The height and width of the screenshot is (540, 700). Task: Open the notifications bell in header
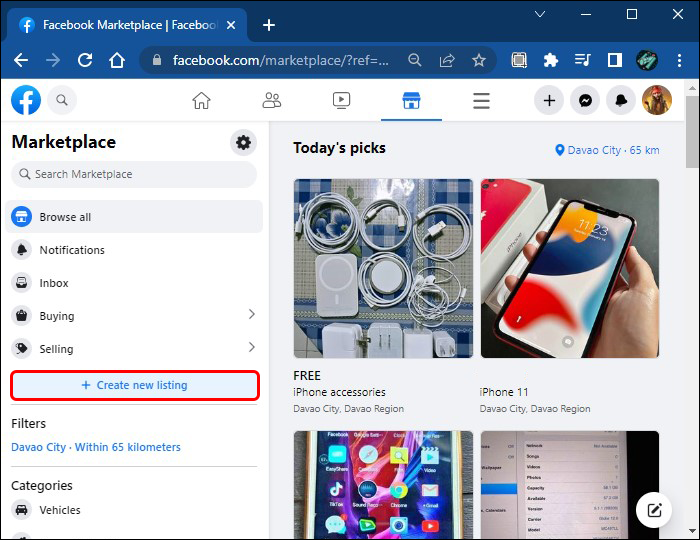click(621, 100)
